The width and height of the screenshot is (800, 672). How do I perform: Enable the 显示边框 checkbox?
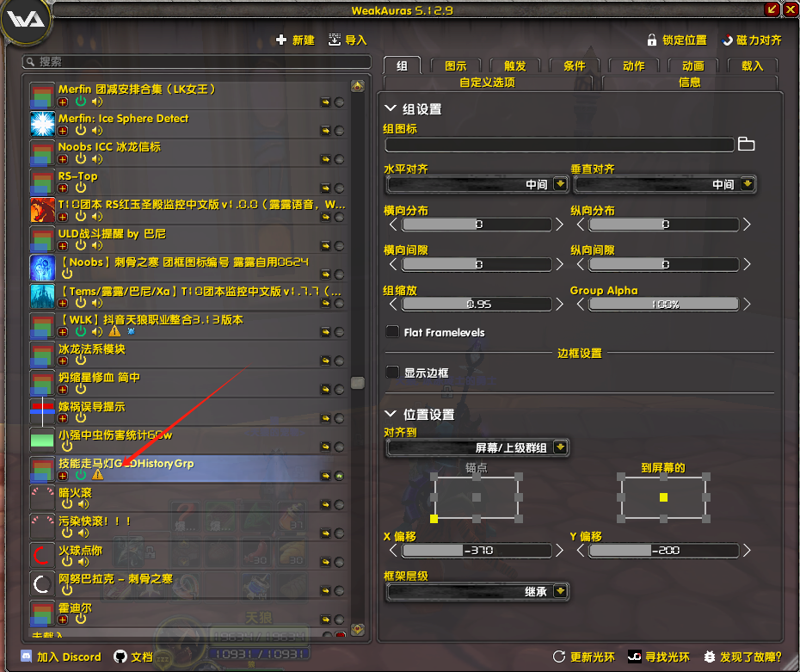[x=392, y=373]
